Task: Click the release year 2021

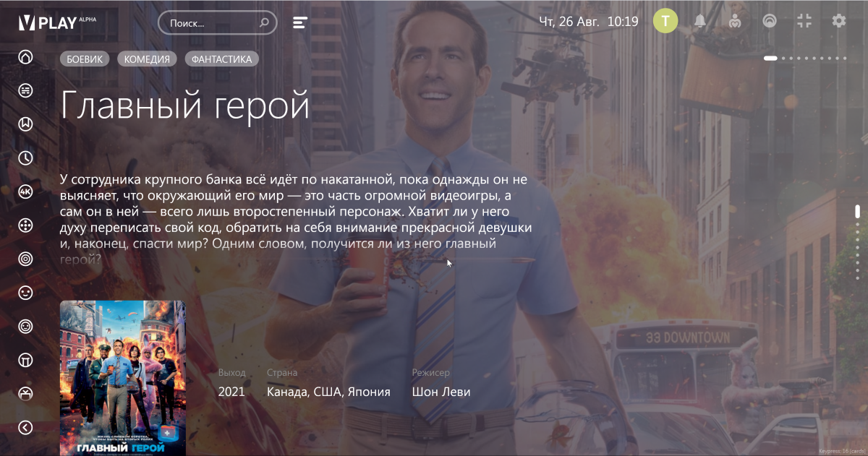Action: tap(231, 392)
